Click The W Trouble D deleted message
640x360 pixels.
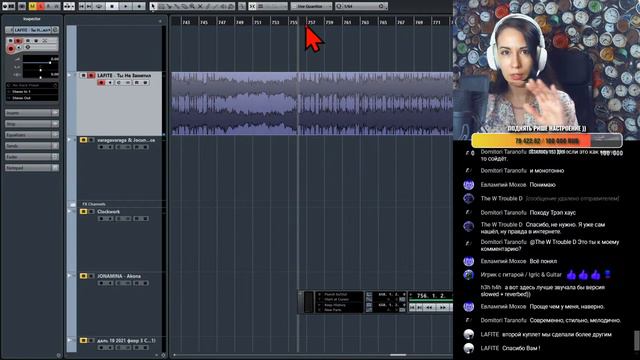tap(572, 199)
